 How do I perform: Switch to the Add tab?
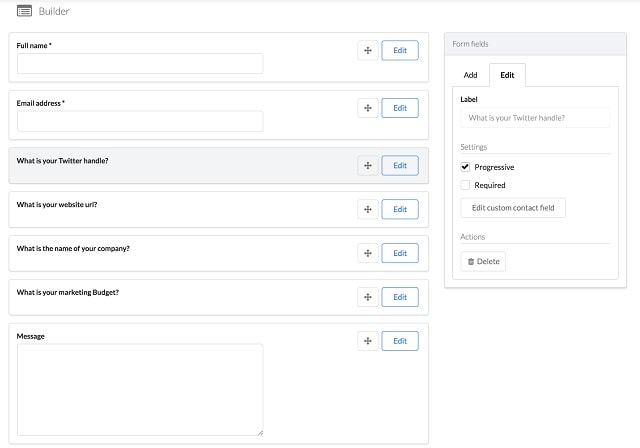(470, 75)
